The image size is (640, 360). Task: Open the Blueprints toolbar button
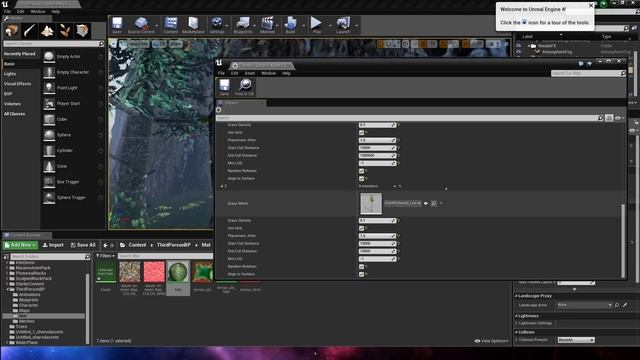(242, 25)
